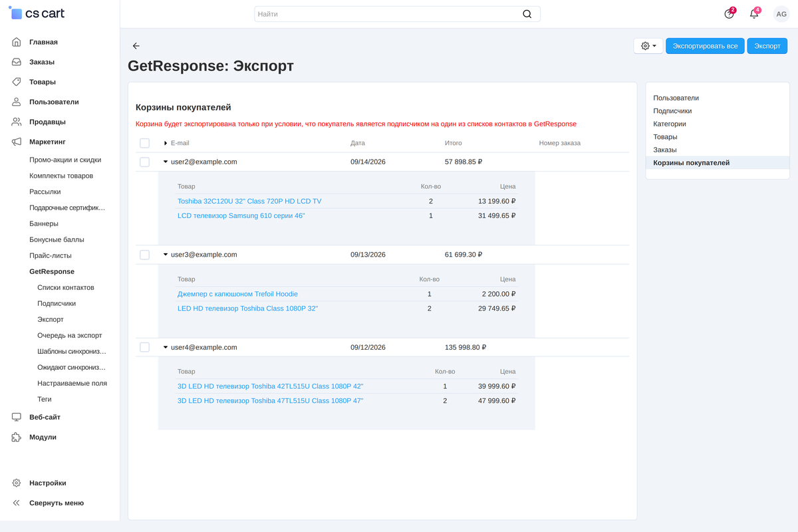Click the Модули puzzle icon
Viewport: 798px width, 532px height.
[x=17, y=437]
